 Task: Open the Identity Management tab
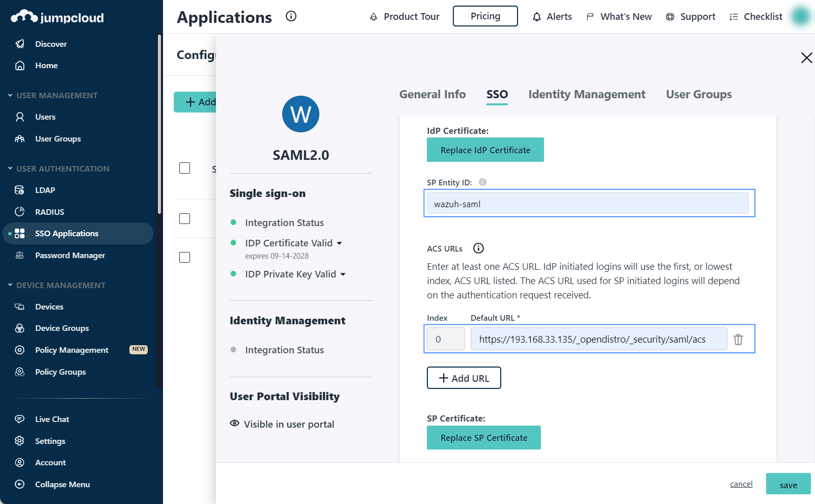click(586, 95)
